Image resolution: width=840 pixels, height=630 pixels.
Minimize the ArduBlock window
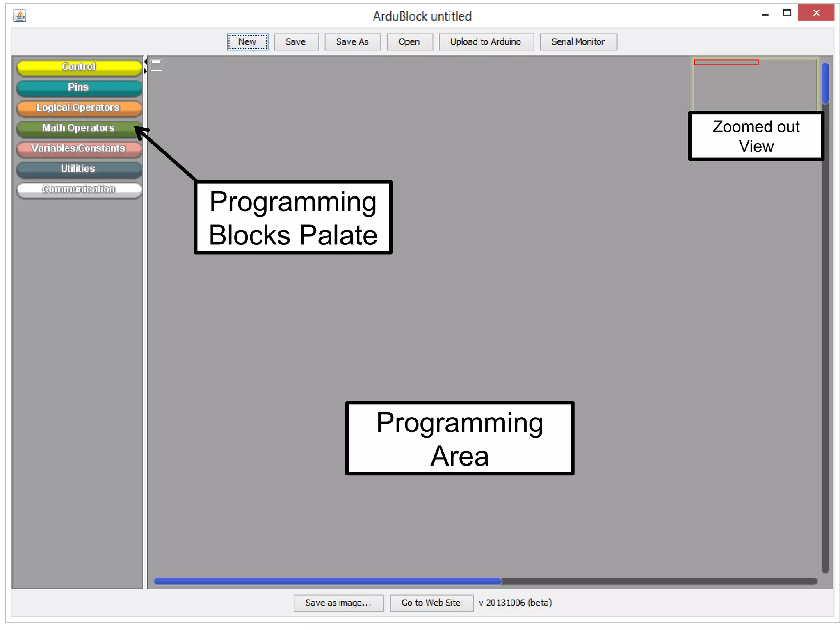(765, 14)
